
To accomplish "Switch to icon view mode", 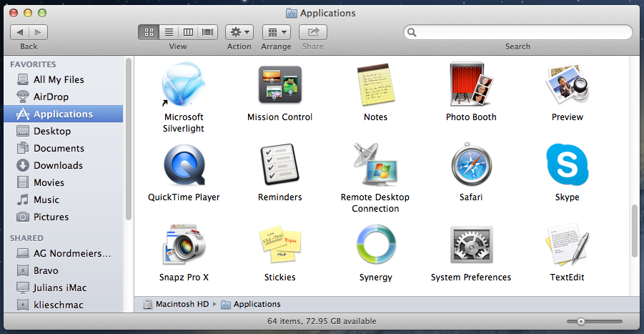I will [149, 32].
